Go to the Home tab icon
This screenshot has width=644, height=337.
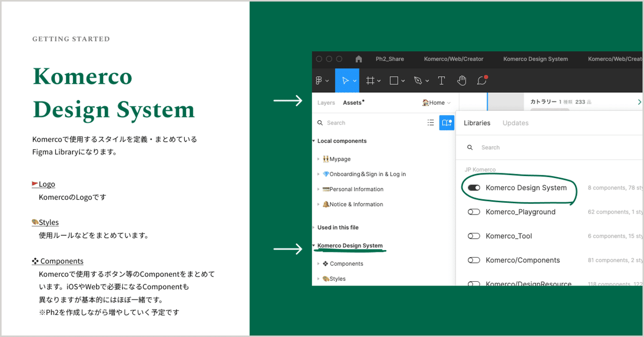[359, 59]
